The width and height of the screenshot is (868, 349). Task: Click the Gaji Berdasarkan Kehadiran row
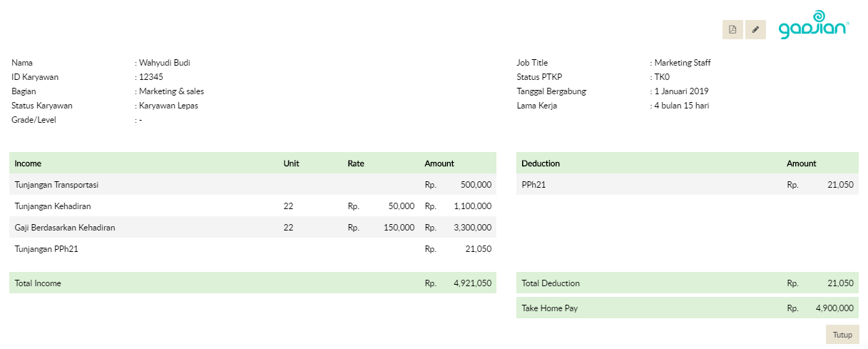(65, 228)
